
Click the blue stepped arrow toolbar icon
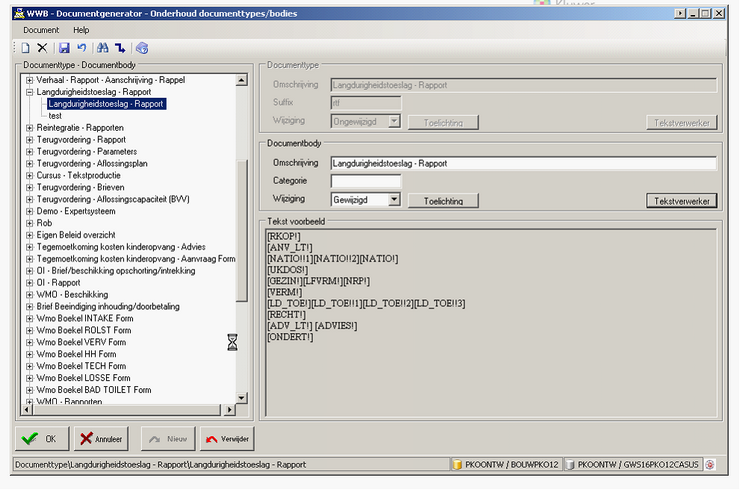(x=120, y=48)
